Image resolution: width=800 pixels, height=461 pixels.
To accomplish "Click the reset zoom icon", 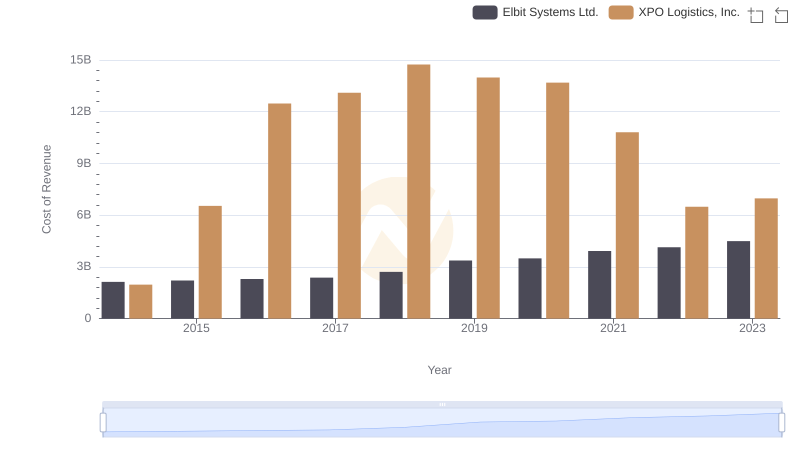I will click(x=781, y=15).
